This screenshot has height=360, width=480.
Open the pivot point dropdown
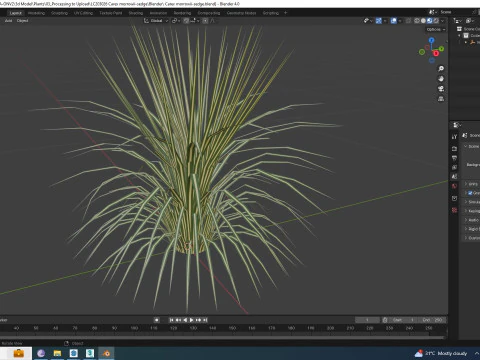click(x=176, y=21)
